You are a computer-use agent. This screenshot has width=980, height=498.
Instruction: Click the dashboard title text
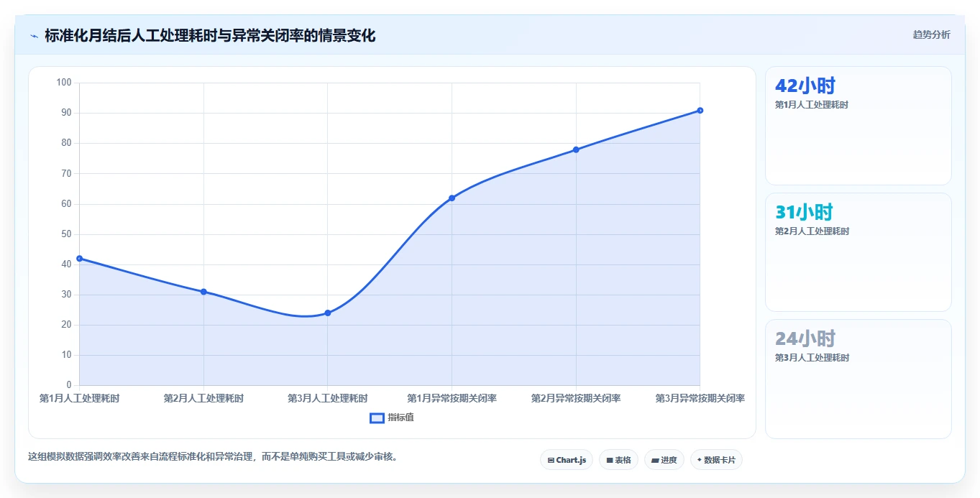click(210, 35)
